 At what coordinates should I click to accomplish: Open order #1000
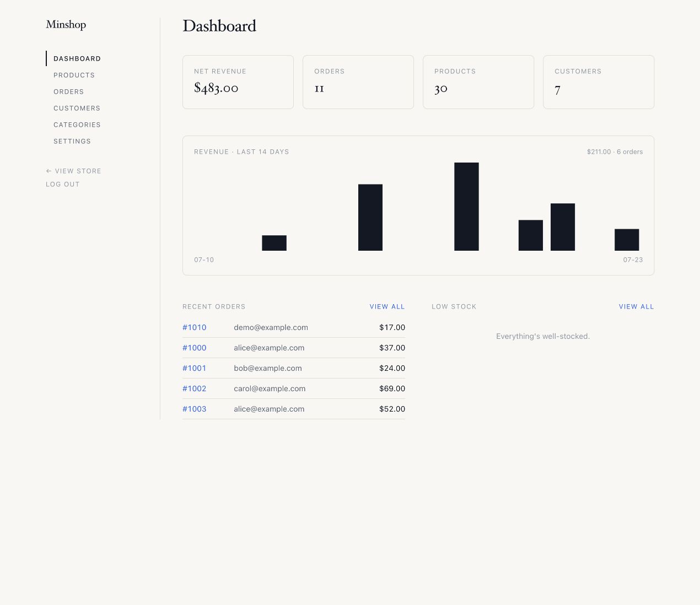tap(195, 348)
